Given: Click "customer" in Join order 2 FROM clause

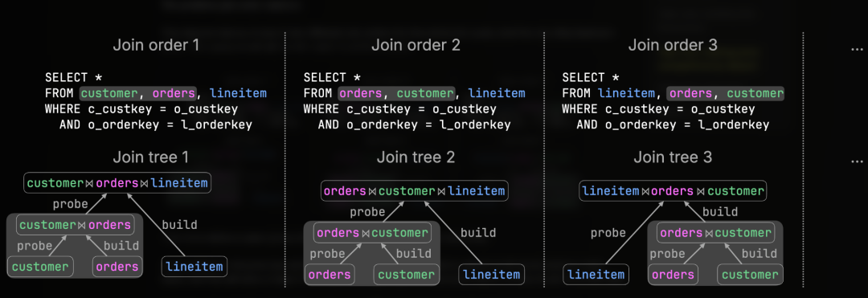Looking at the screenshot, I should 424,93.
